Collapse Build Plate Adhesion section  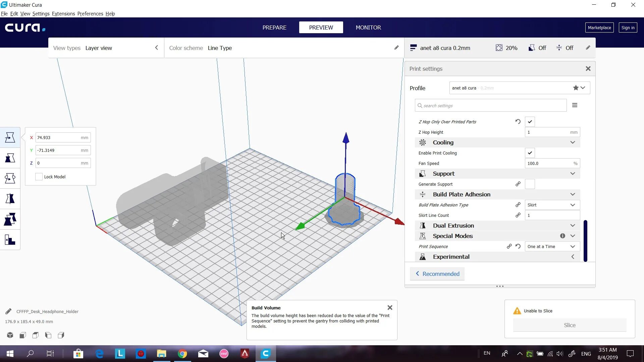[573, 194]
